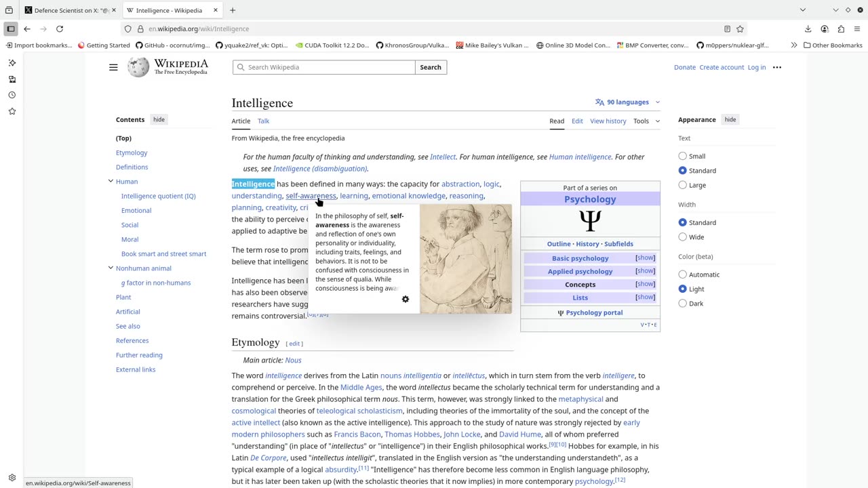Open the CUDA Toolkit 12.2 bookmark
The width and height of the screenshot is (868, 488).
pos(332,45)
